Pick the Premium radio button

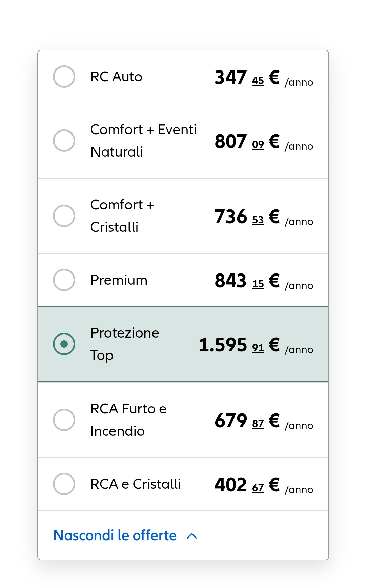pos(64,280)
